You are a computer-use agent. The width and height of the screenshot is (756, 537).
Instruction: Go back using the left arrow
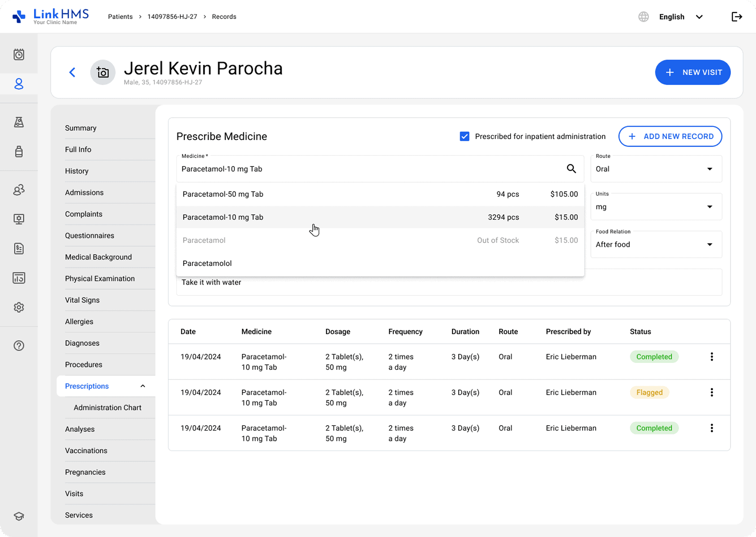tap(72, 72)
